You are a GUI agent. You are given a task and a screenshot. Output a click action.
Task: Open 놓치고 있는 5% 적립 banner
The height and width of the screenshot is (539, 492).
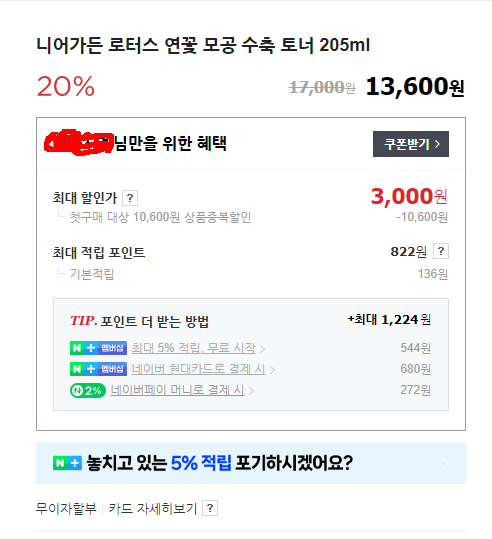251,463
